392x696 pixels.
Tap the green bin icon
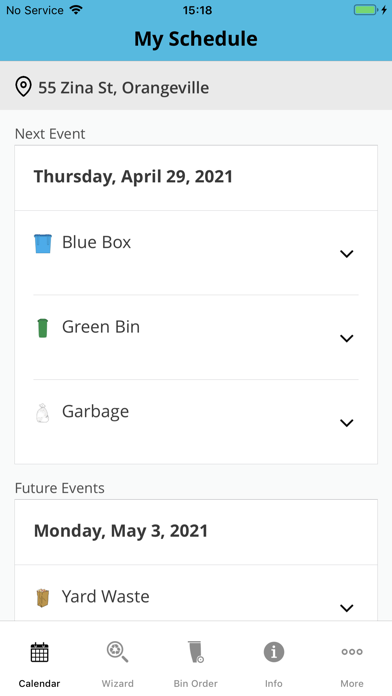[x=43, y=328]
